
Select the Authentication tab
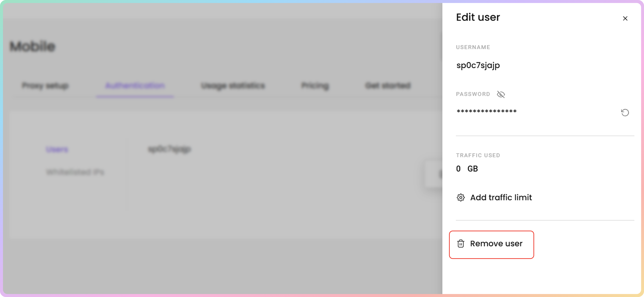tap(135, 86)
